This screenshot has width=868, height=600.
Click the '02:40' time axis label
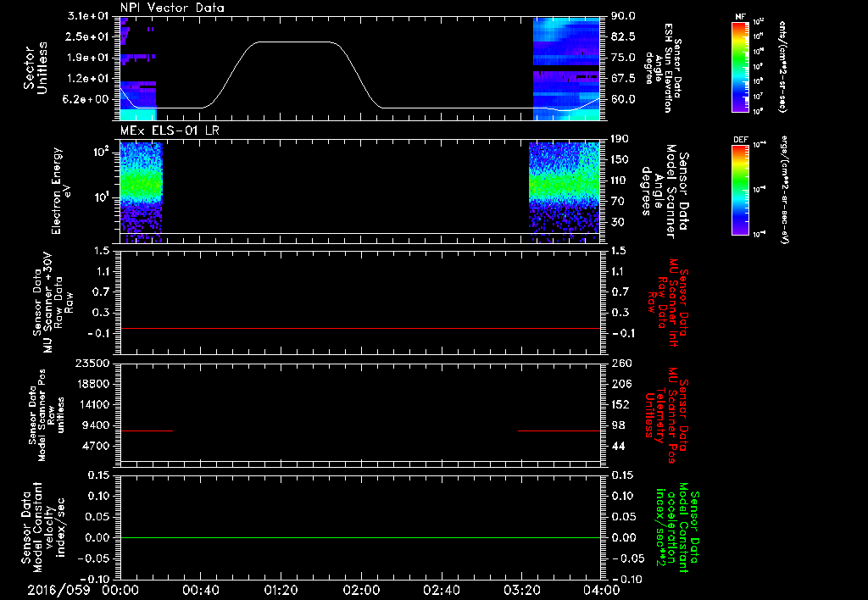[x=441, y=590]
